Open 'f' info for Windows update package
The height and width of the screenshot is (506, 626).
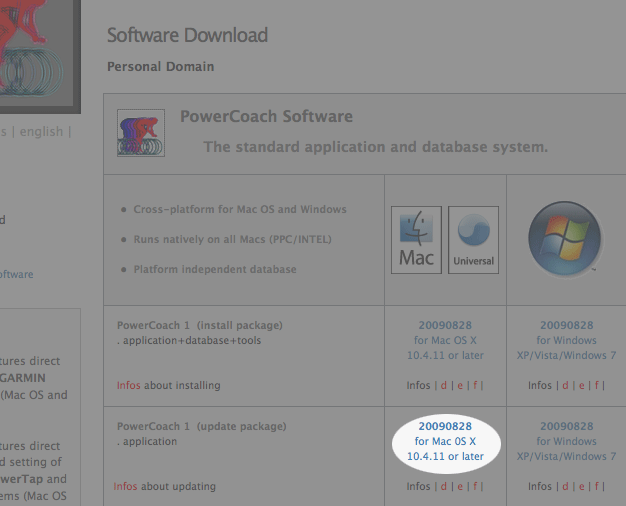tap(596, 486)
